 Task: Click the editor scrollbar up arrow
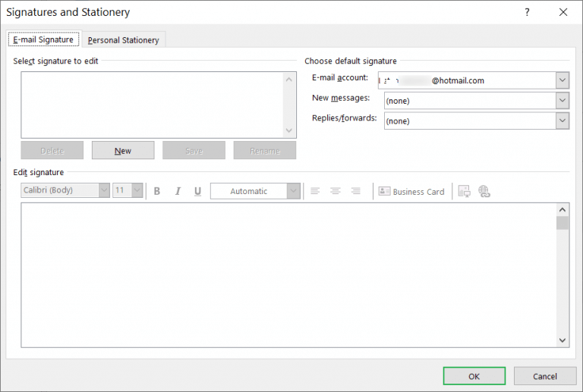[x=563, y=210]
